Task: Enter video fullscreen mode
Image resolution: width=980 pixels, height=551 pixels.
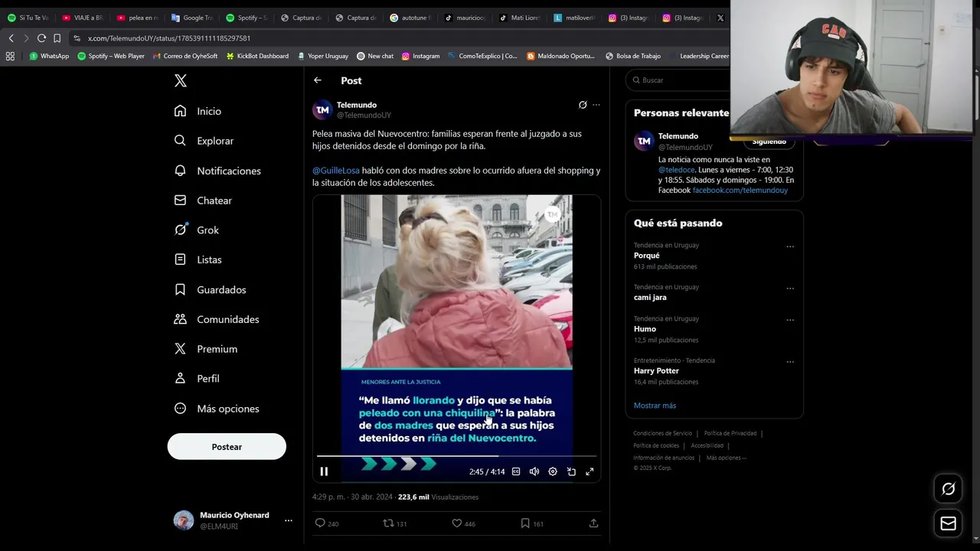Action: click(590, 471)
